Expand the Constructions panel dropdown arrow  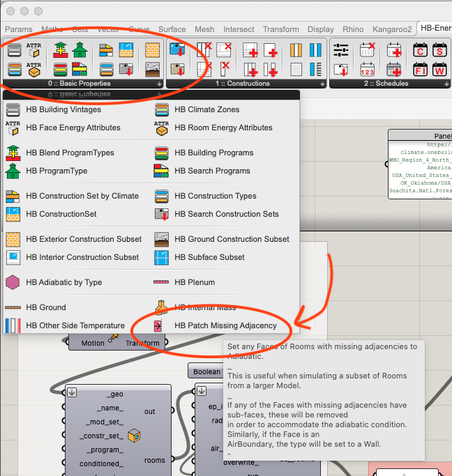(322, 84)
